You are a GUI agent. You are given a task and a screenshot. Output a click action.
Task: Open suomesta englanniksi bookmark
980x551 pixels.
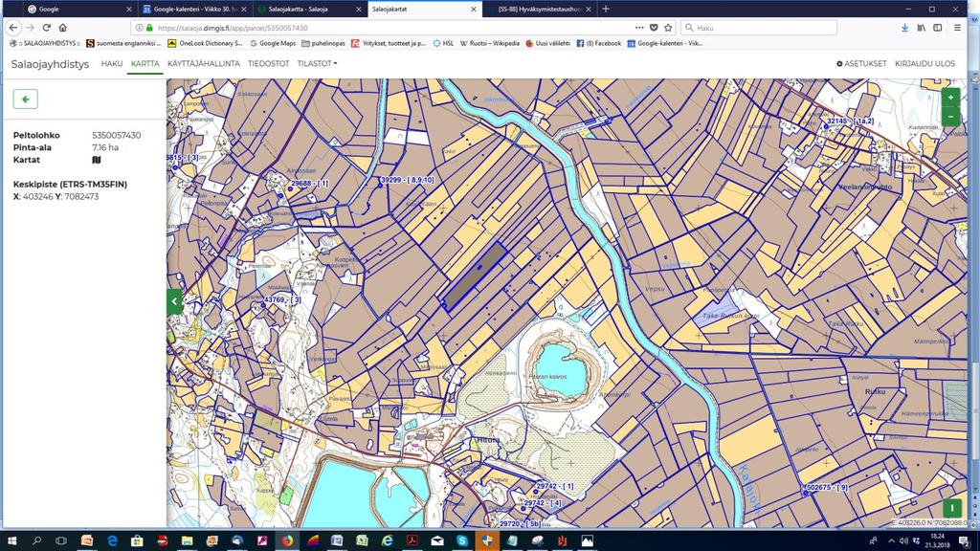click(123, 43)
